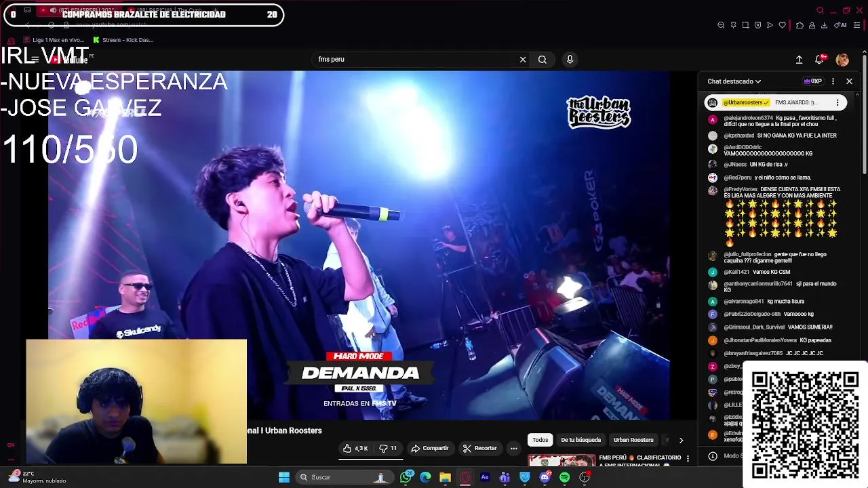Open the ad blocker shield icon
Image resolution: width=868 pixels, height=488 pixels.
757,25
